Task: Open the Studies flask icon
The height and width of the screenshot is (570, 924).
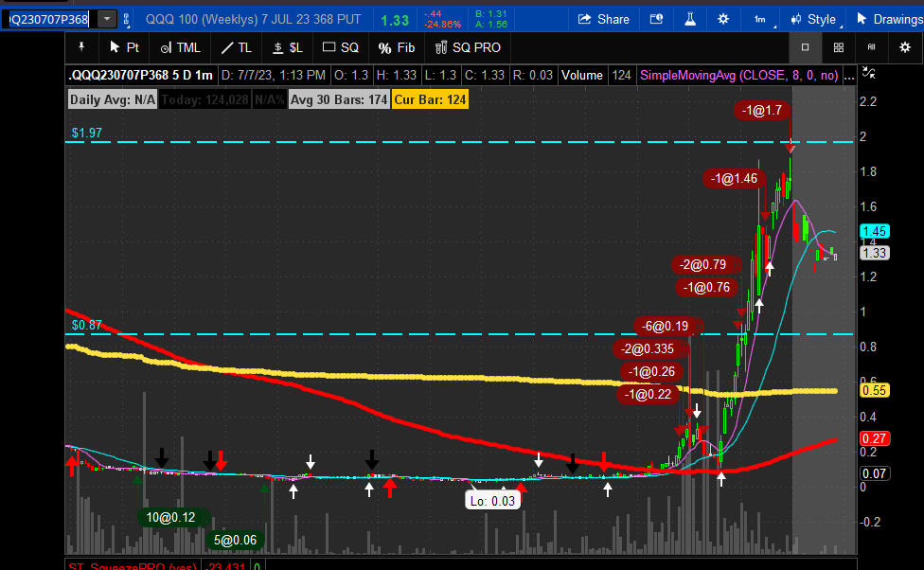Action: pos(690,20)
